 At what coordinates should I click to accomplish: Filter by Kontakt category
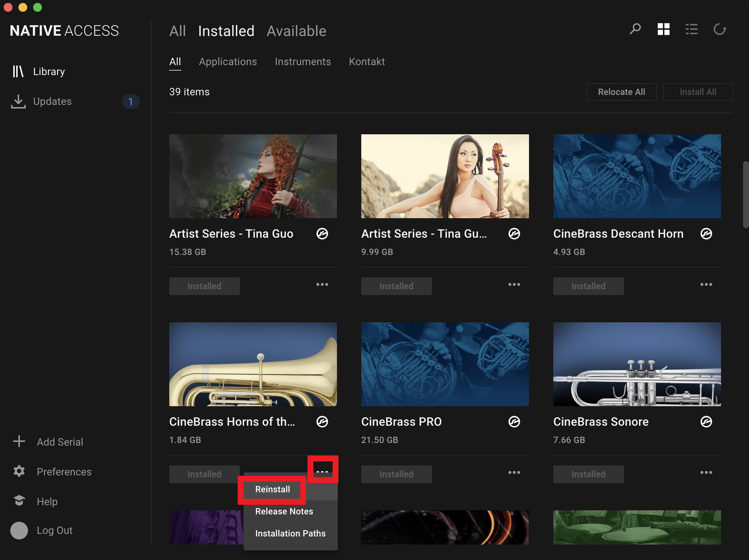tap(367, 62)
